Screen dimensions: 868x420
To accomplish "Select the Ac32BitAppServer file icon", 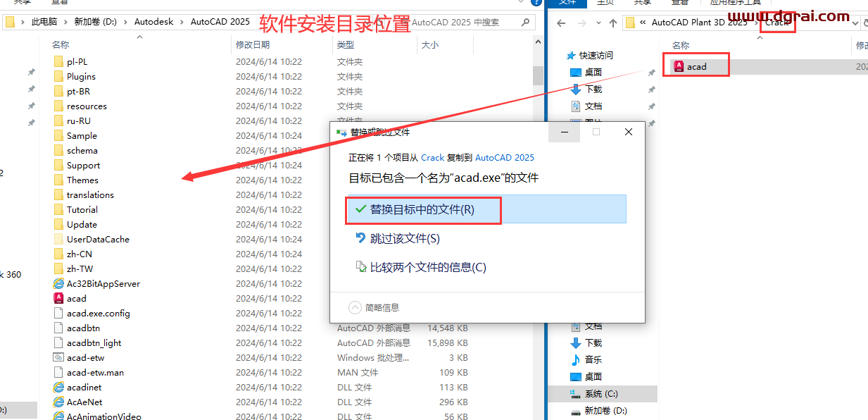I will (x=58, y=284).
